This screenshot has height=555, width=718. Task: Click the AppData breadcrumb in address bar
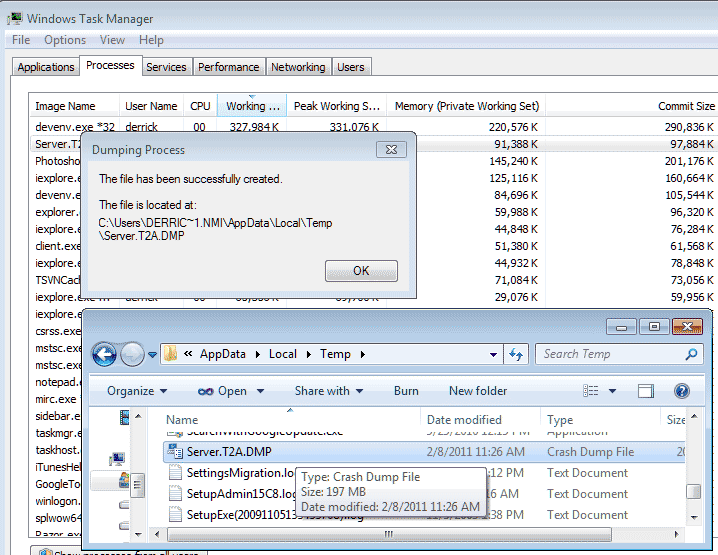tap(223, 354)
